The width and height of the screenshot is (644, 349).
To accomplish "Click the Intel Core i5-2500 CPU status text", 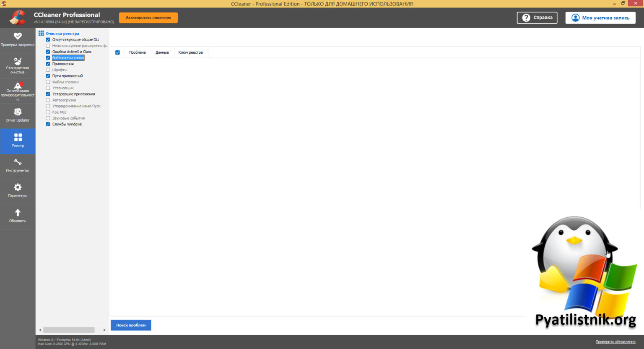I will 72,344.
